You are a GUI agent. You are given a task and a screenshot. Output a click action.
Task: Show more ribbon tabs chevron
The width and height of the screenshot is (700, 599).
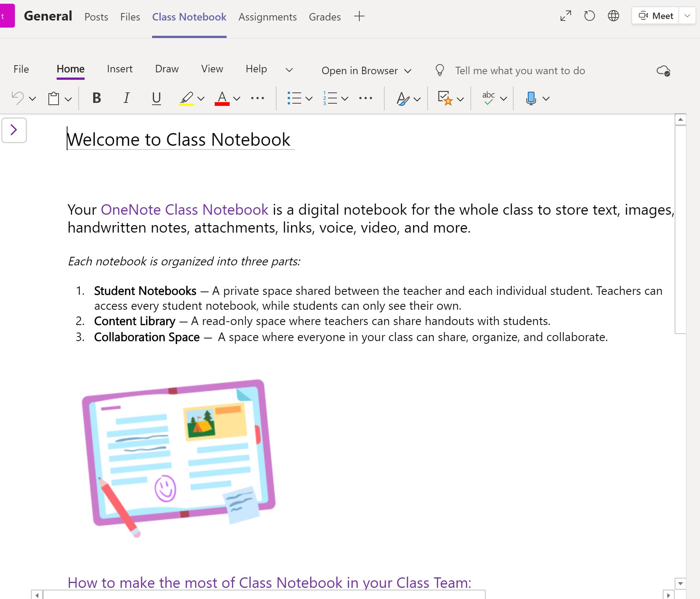[289, 70]
